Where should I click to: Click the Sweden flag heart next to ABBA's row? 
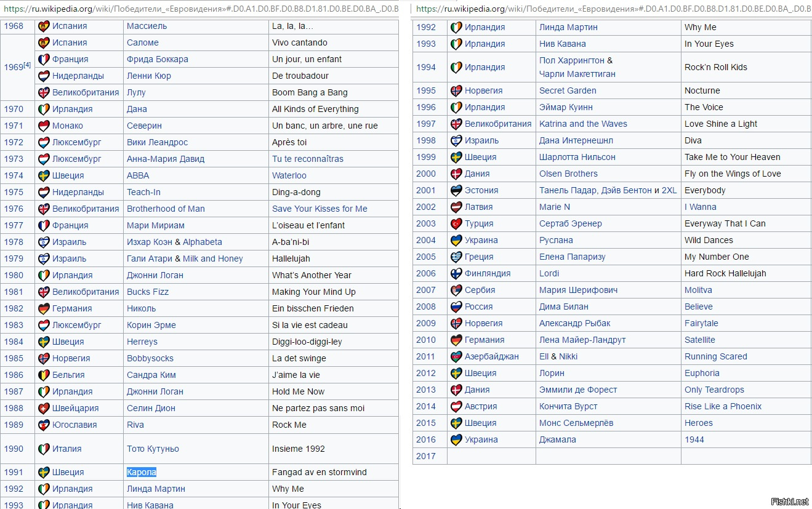44,176
